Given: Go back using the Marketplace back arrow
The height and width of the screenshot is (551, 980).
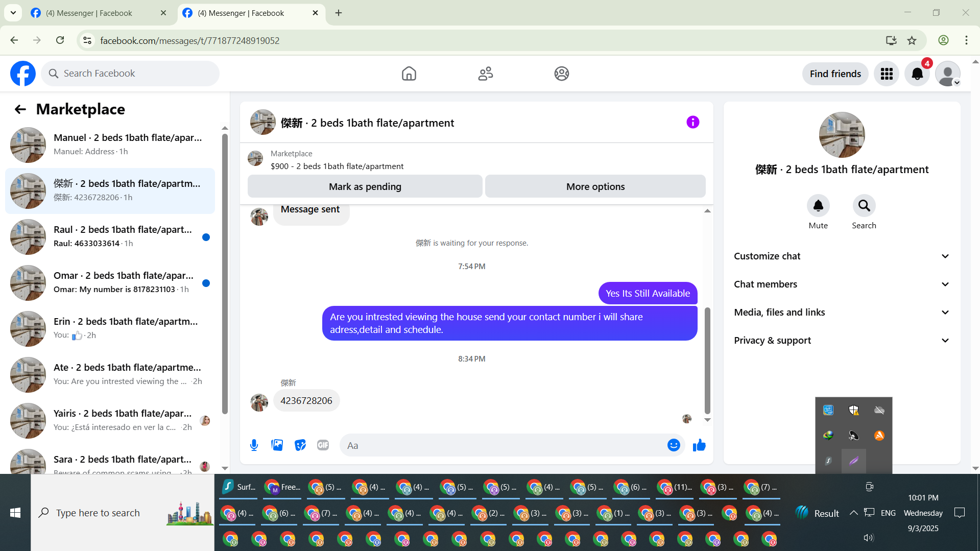Looking at the screenshot, I should pyautogui.click(x=20, y=109).
